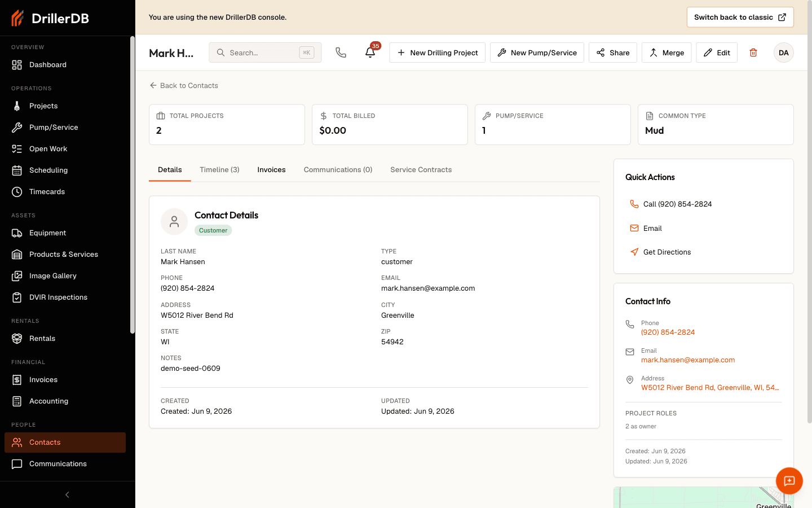Click the 'demo-seed-0609' notes text
The image size is (812, 508).
[x=191, y=369]
